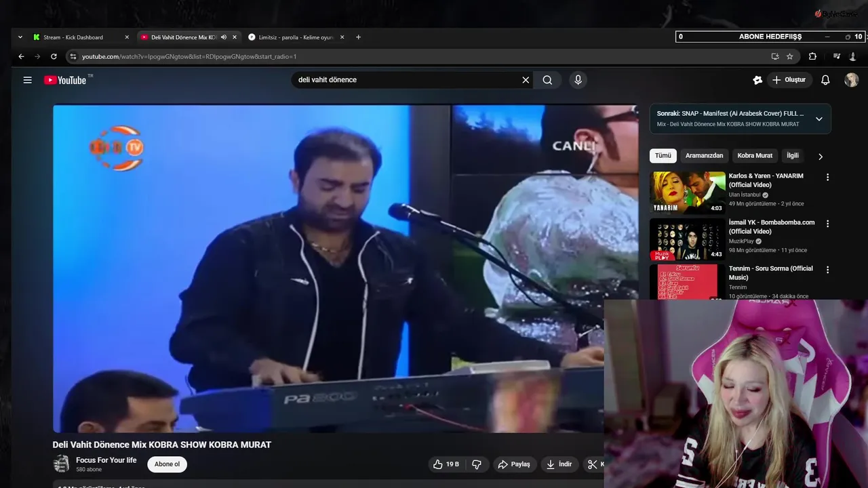Open the notifications bell
The height and width of the screenshot is (488, 868).
point(825,80)
